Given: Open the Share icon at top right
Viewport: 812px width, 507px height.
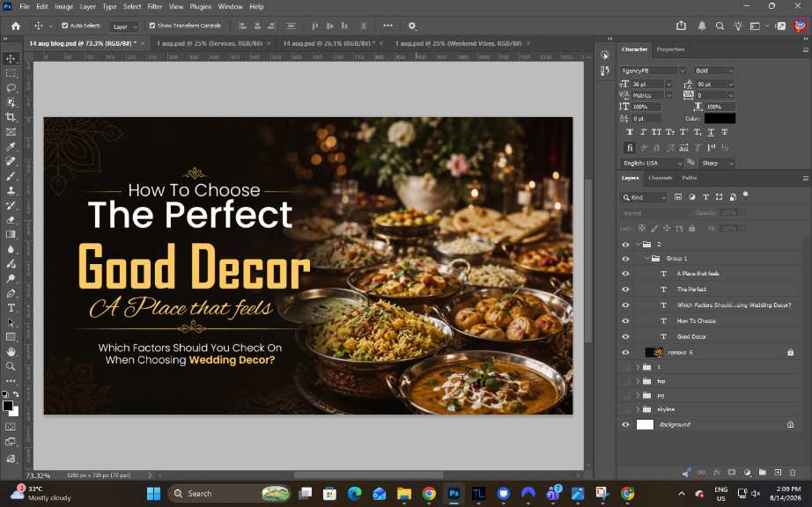Looking at the screenshot, I should point(681,26).
